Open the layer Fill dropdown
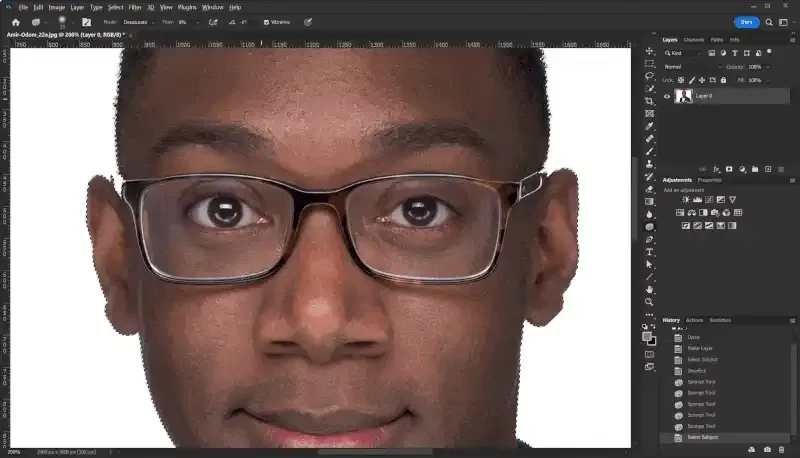The image size is (800, 458). 767,80
